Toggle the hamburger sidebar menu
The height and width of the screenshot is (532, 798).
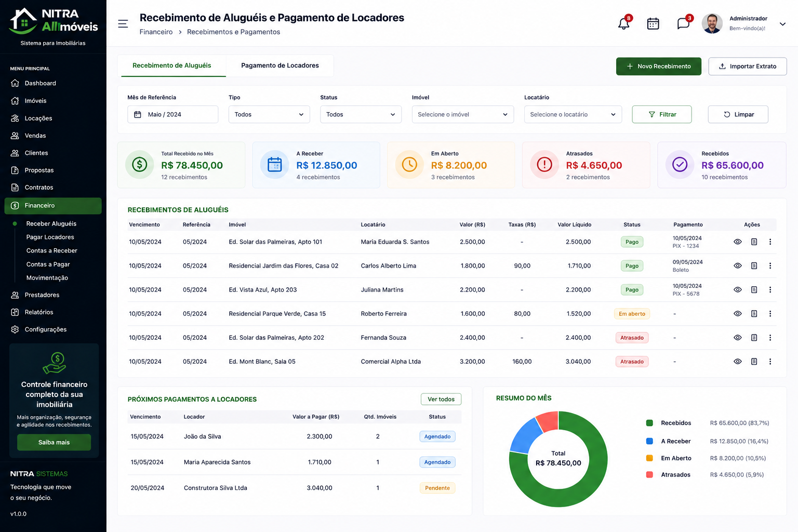pos(123,24)
